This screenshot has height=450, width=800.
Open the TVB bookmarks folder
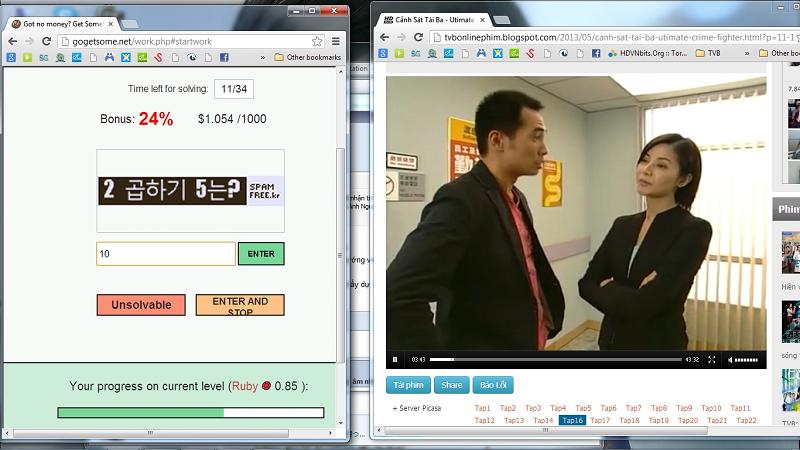[709, 53]
